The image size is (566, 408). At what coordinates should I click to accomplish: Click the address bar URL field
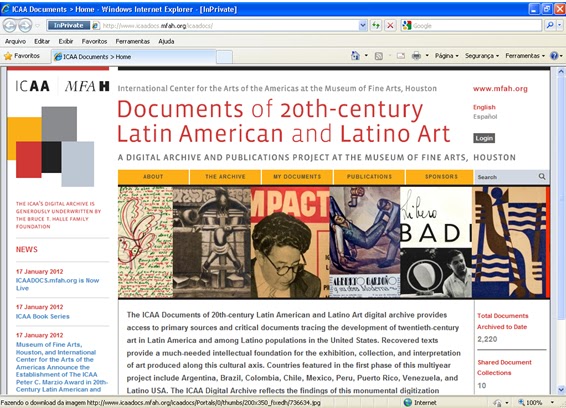(229, 26)
